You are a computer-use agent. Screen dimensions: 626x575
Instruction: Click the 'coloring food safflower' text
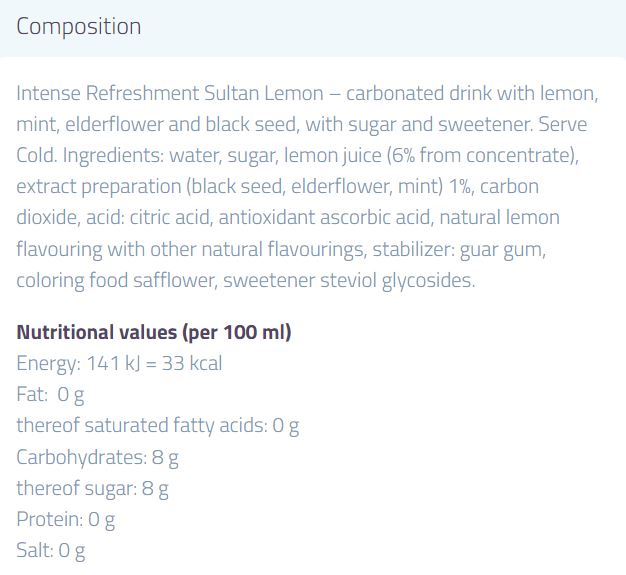tap(118, 280)
